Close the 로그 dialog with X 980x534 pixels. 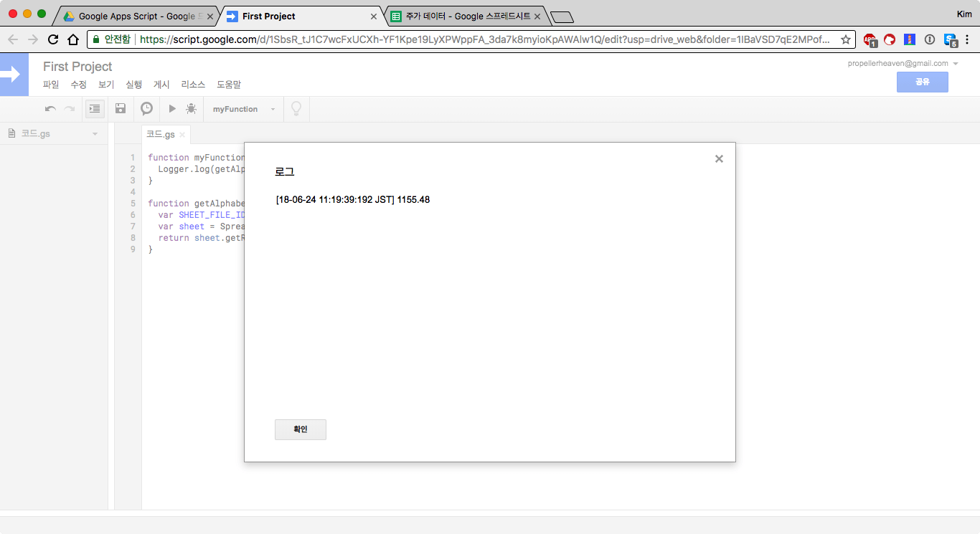point(719,159)
